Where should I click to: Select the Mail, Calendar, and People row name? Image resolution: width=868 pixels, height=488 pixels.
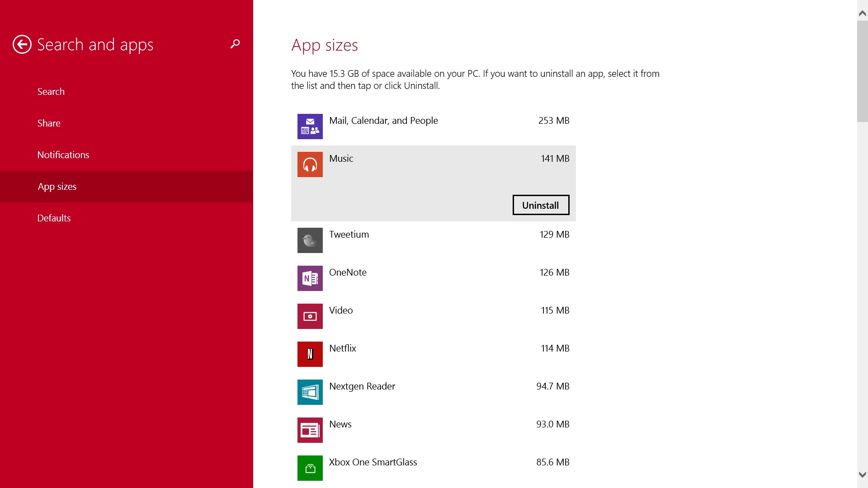[x=383, y=121]
